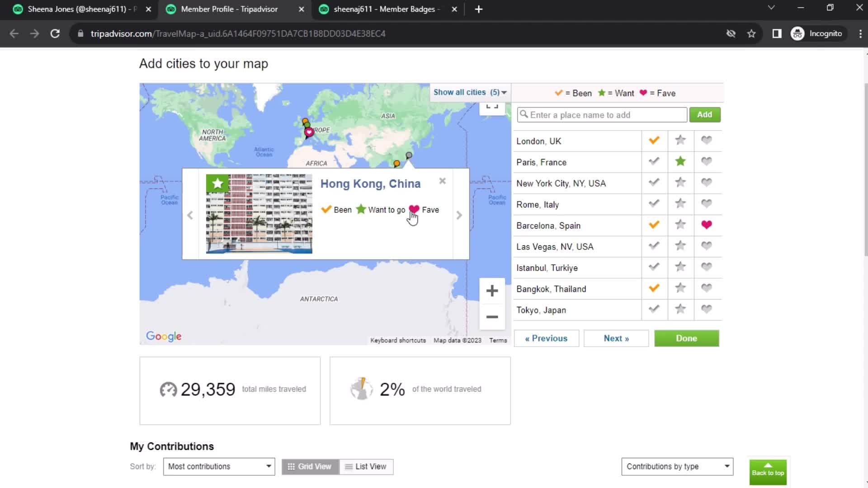Click the Been checkmark icon for New York City
Image resolution: width=868 pixels, height=488 pixels.
point(654,183)
